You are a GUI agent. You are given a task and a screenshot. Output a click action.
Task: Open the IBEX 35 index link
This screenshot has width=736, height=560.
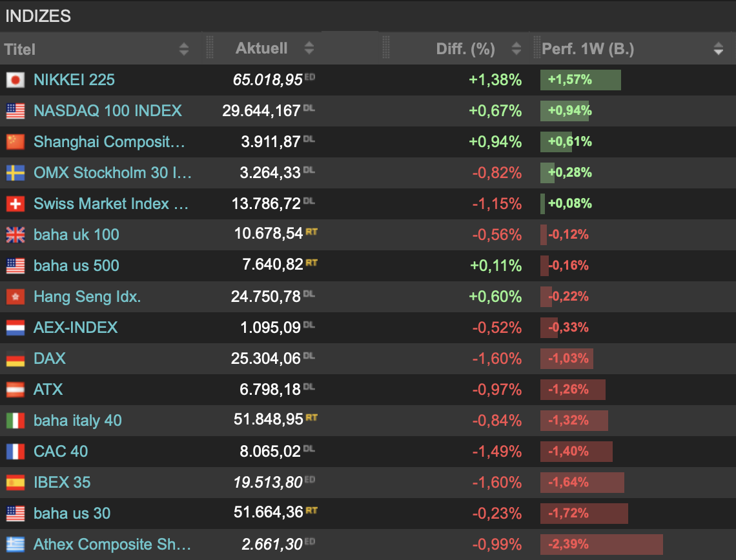pyautogui.click(x=62, y=482)
